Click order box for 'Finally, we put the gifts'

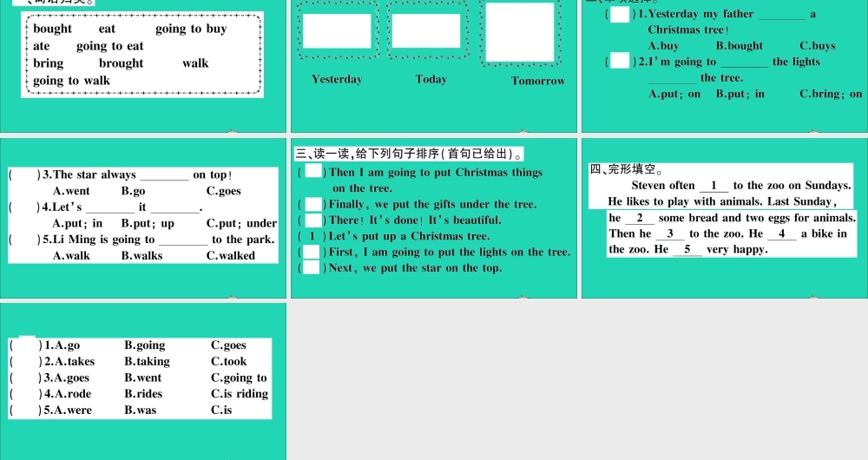313,204
